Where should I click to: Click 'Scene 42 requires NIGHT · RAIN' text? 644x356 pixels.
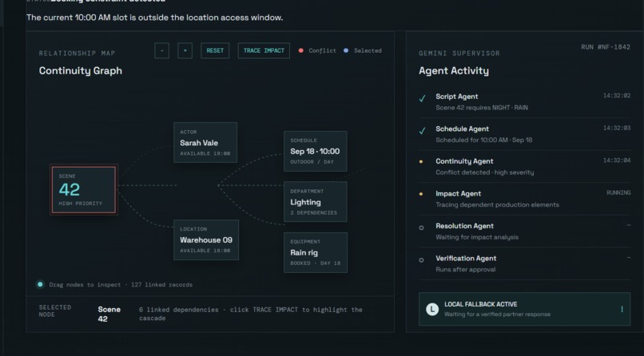482,108
